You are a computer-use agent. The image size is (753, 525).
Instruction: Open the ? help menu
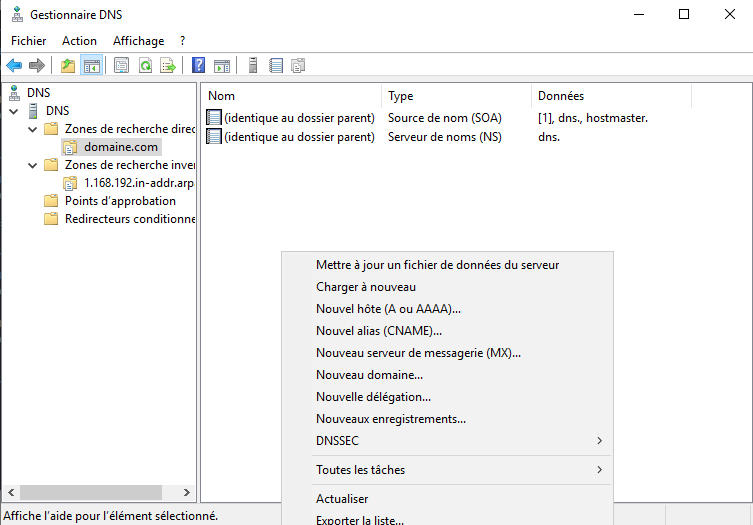(182, 41)
